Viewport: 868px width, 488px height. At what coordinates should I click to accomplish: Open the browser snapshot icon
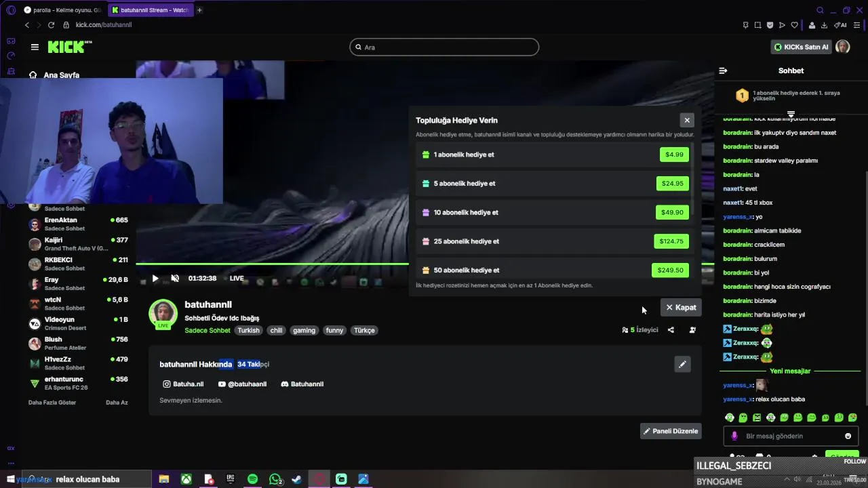[x=757, y=25]
